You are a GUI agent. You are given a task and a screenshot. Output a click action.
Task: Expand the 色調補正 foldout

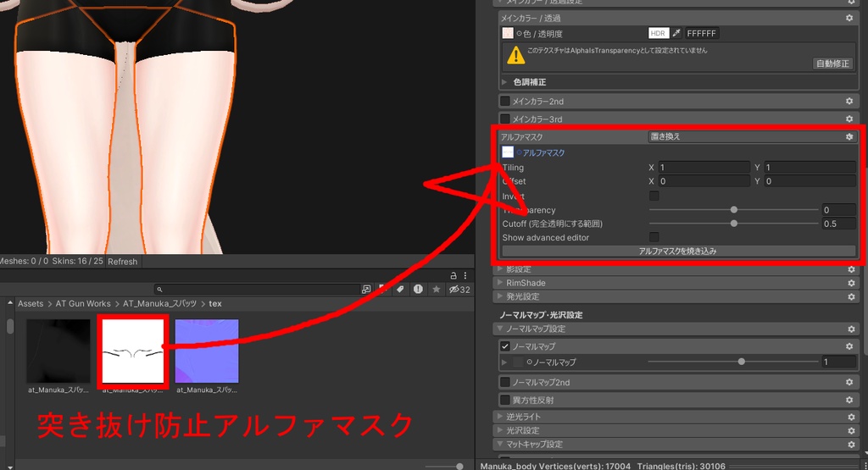tap(504, 82)
